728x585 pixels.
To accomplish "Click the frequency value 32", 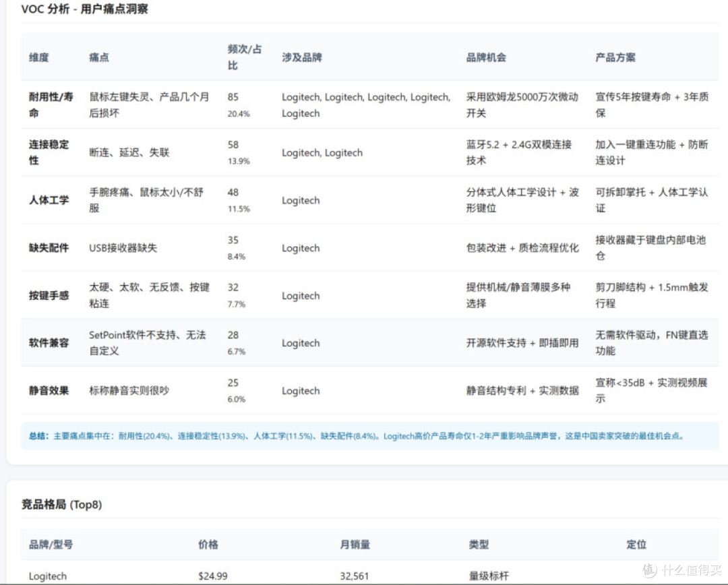I will coord(233,287).
